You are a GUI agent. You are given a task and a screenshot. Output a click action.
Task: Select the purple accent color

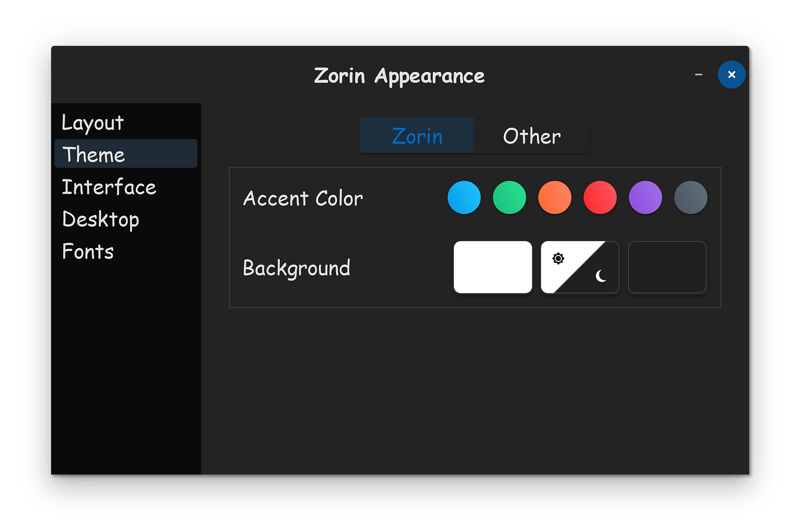(x=646, y=197)
